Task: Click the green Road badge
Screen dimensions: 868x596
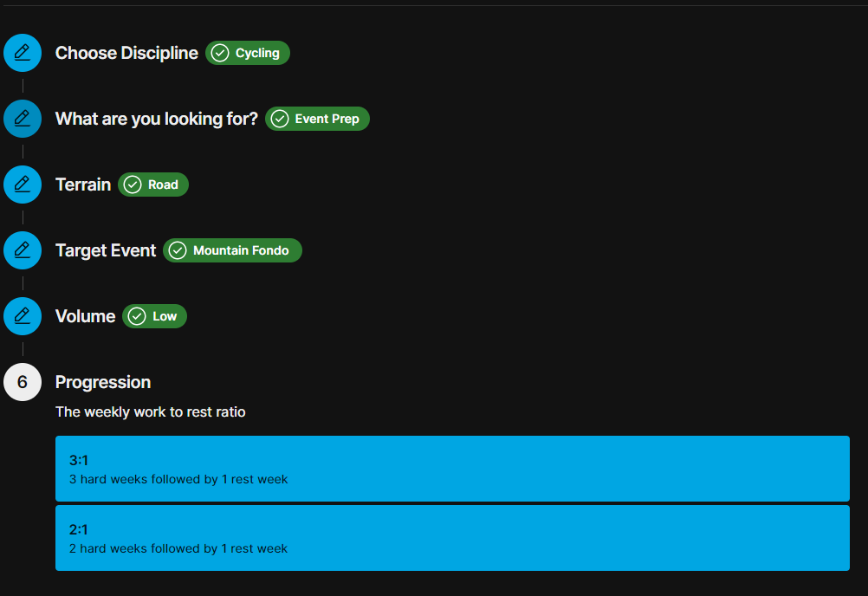Action: [153, 185]
